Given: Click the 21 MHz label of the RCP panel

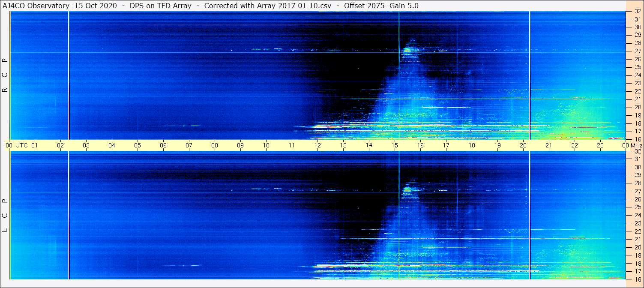Looking at the screenshot, I should tap(638, 99).
